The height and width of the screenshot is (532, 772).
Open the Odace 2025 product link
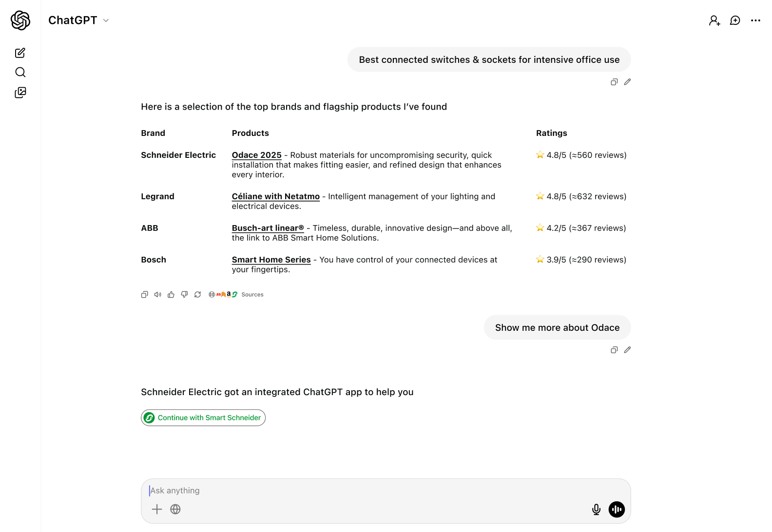256,155
